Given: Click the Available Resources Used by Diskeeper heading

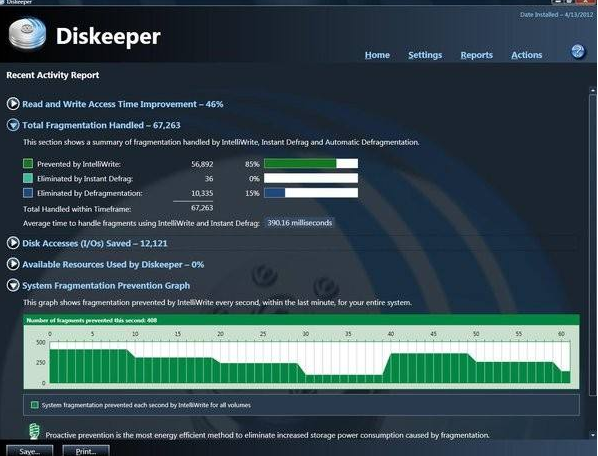Looking at the screenshot, I should 113,264.
